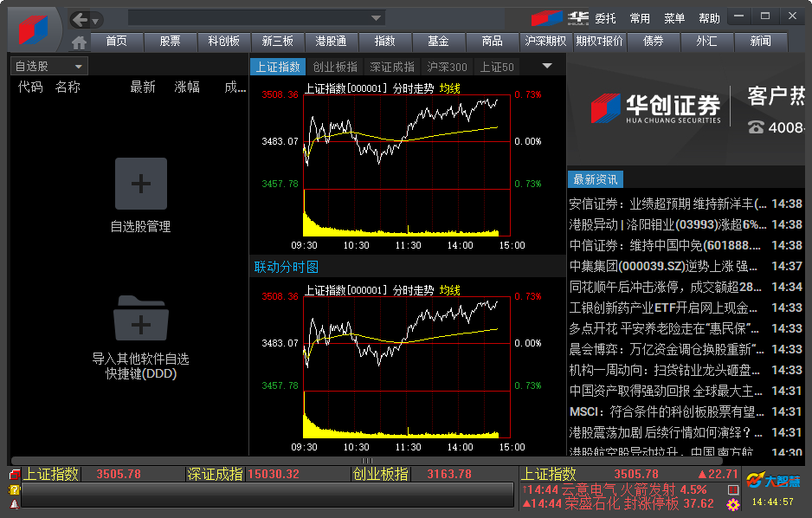The height and width of the screenshot is (518, 812).
Task: Sort watchlist by 代码 column
Action: 30,87
